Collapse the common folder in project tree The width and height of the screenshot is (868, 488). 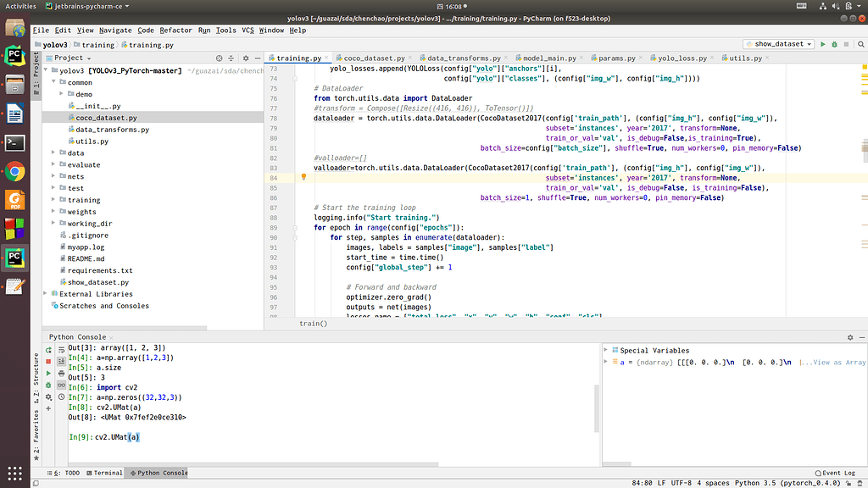pyautogui.click(x=55, y=83)
